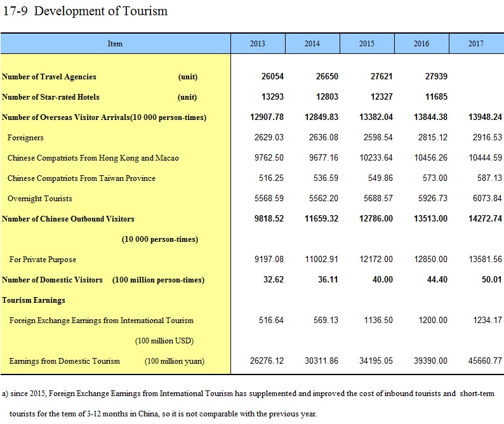This screenshot has height=424, width=504.
Task: Click Taiwan Province value 516.25
Action: tap(271, 178)
